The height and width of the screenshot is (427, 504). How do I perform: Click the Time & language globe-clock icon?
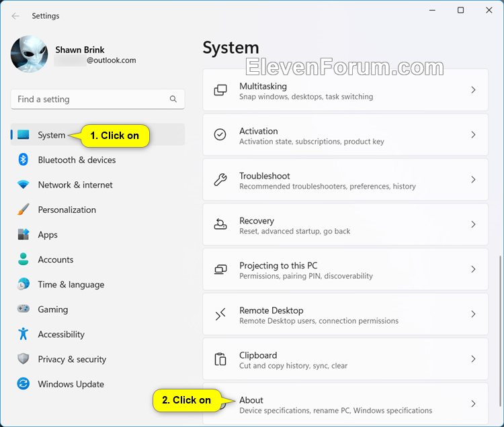coord(23,284)
